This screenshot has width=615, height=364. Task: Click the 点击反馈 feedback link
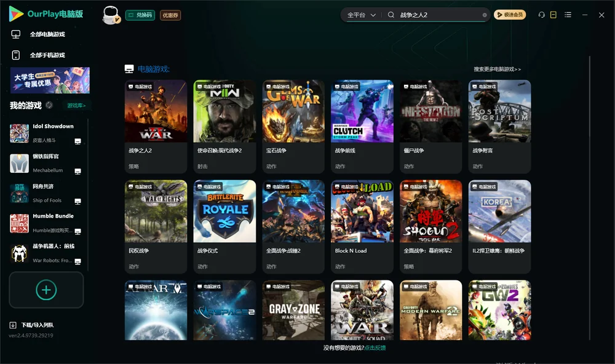pyautogui.click(x=375, y=347)
